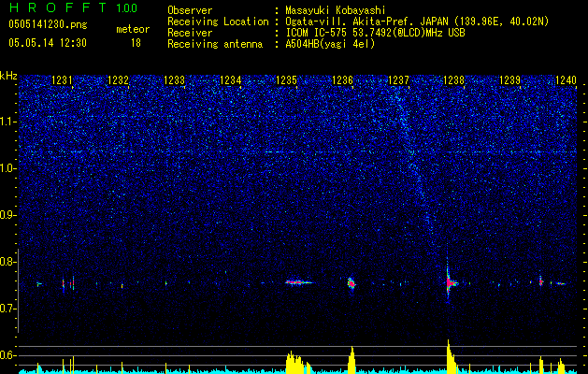Viewport: 588px width, 374px height.
Task: Click the 0.9 frequency axis label
Action: tap(7, 215)
